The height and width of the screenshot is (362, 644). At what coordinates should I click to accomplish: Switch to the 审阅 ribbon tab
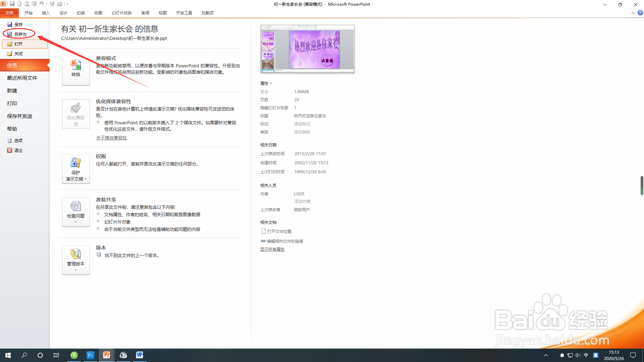[145, 13]
